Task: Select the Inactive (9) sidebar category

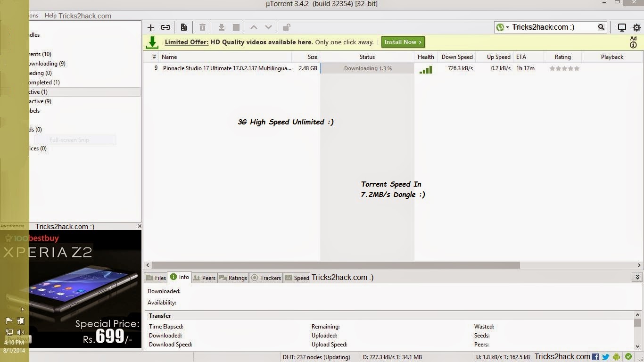Action: 40,101
